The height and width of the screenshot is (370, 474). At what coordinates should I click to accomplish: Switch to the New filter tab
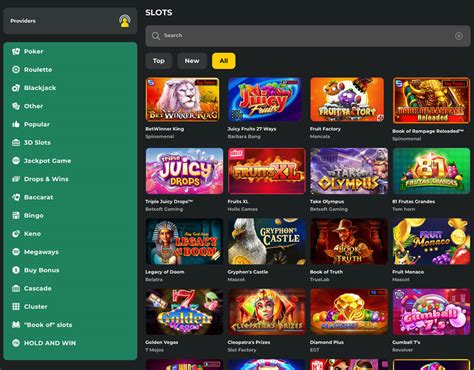click(192, 61)
